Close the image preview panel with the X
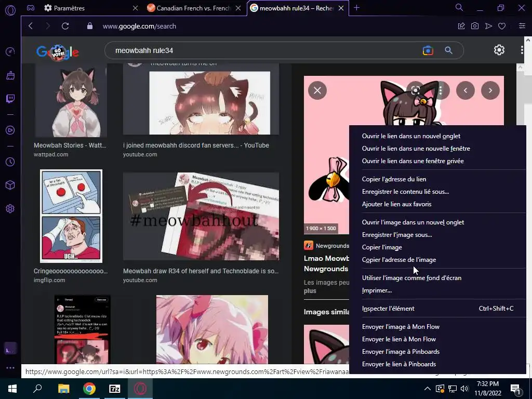The height and width of the screenshot is (399, 532). point(317,90)
